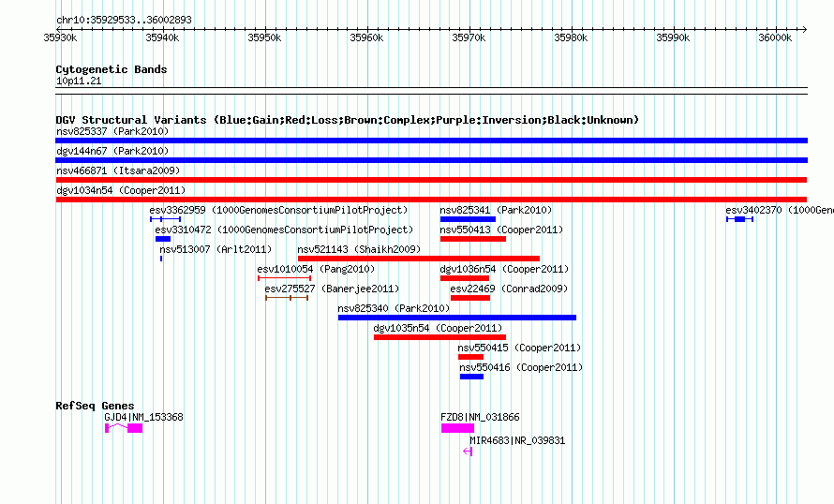Screen dimensions: 834x504
Task: Click the chr10:35929533..36002893 coordinate label
Action: point(124,20)
